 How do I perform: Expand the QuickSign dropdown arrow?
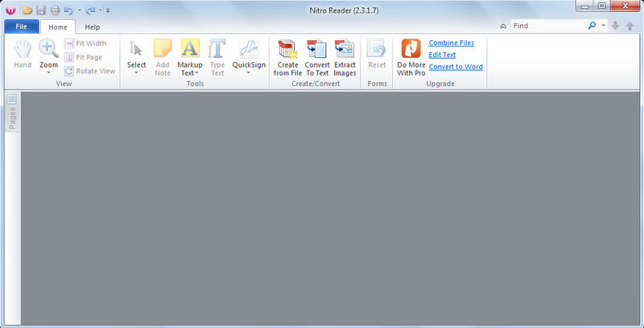[x=249, y=72]
